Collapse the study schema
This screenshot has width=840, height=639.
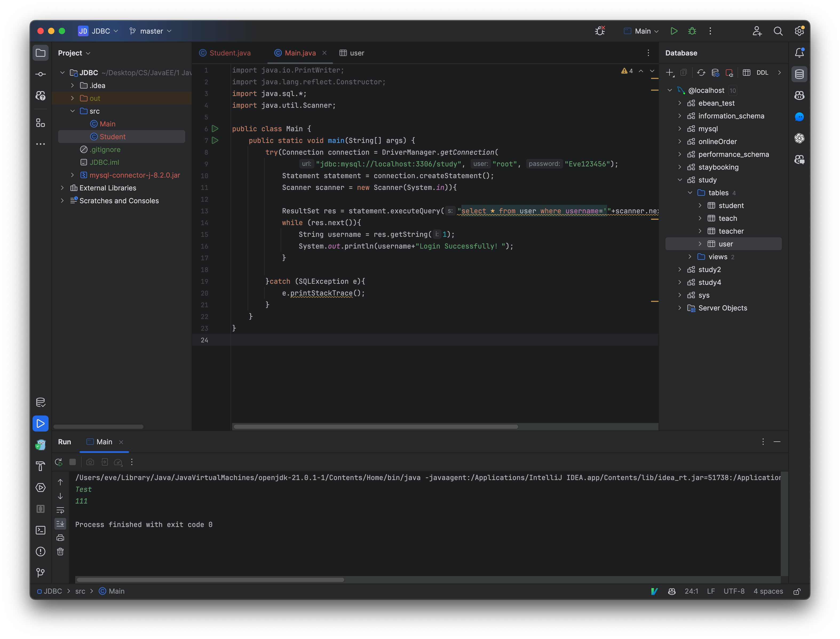coord(680,180)
